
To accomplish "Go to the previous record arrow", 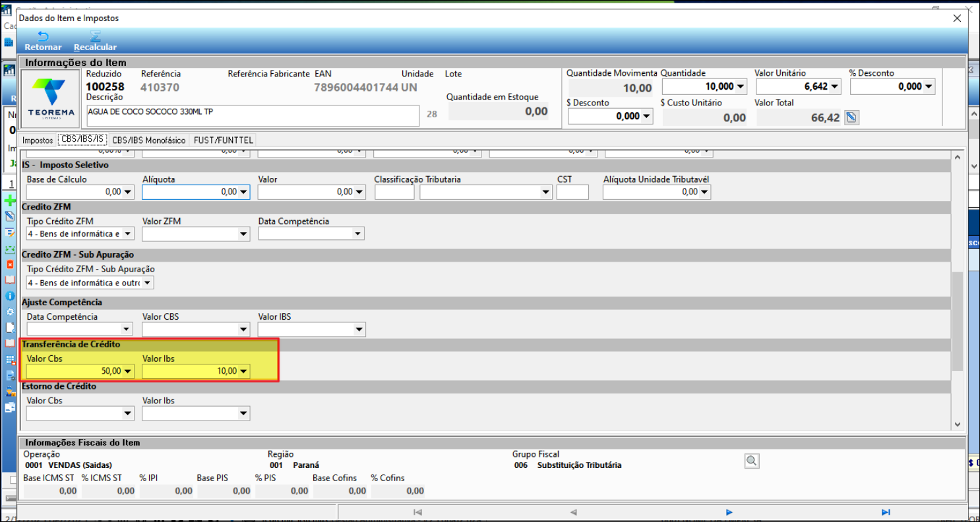I will point(573,512).
